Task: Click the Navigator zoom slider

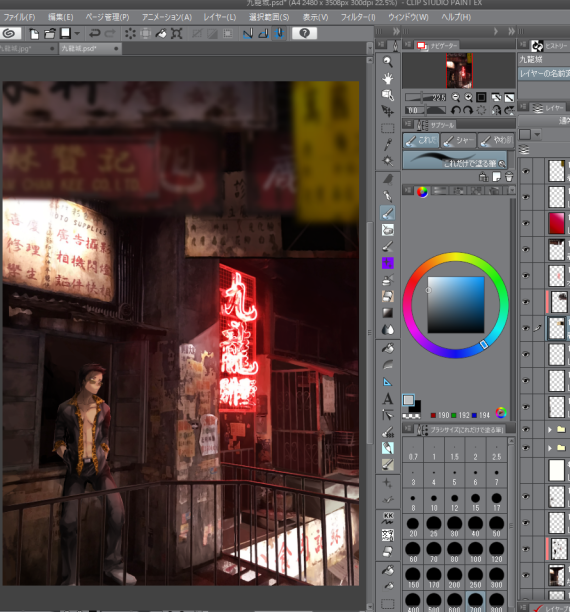Action: (426, 98)
